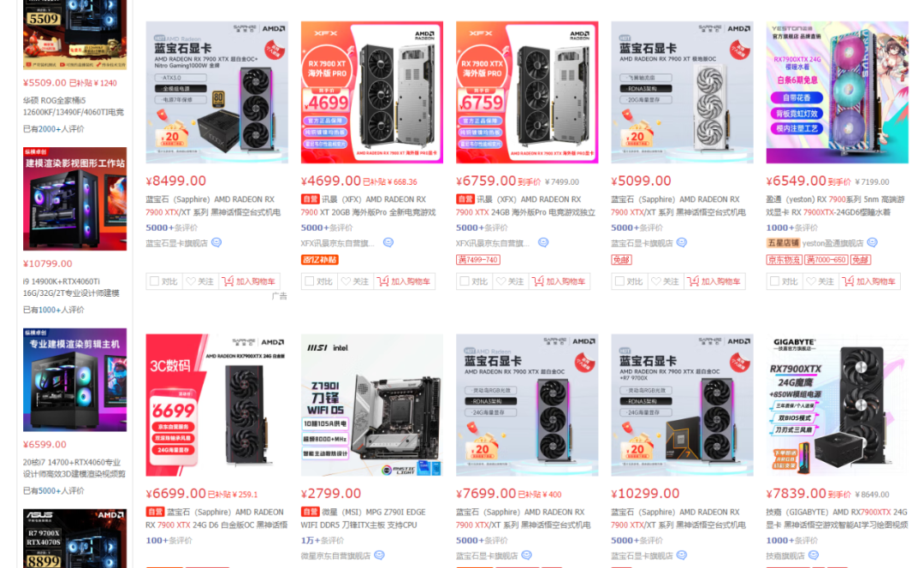Screen dimensions: 924x568
Task: Enable 对比 checkbox on ¥6549.00 yeston card
Action: [774, 281]
